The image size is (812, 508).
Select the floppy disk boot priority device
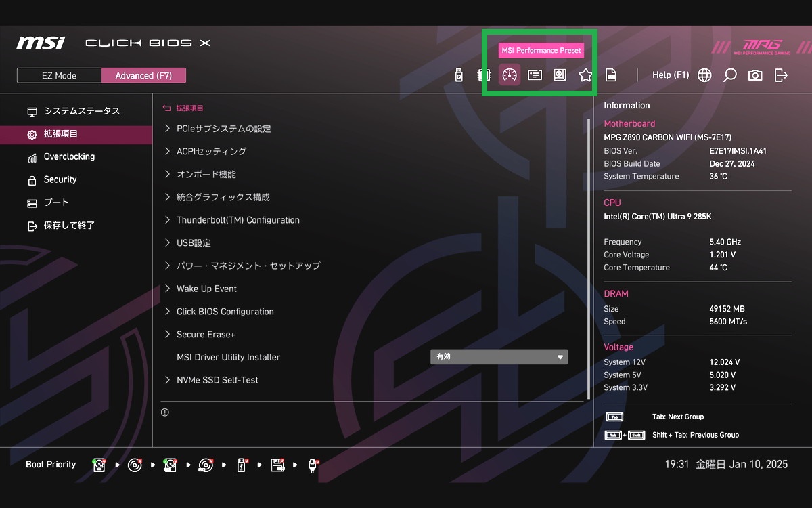click(277, 465)
